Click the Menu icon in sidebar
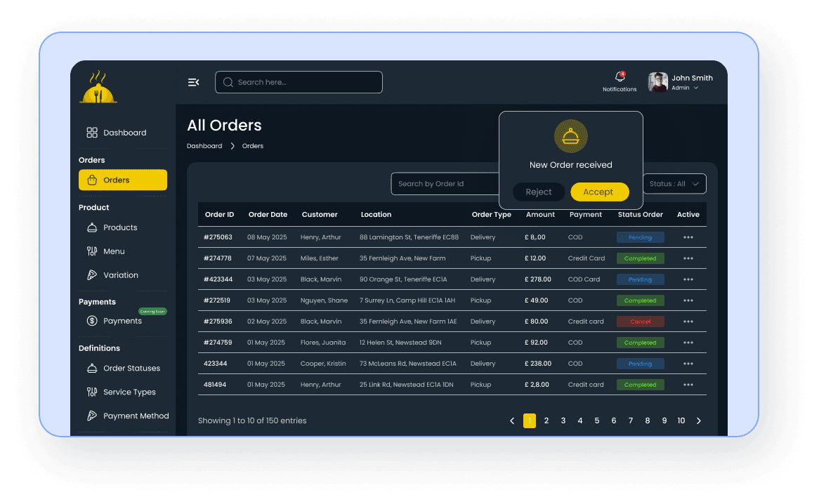This screenshot has width=819, height=504. point(92,251)
